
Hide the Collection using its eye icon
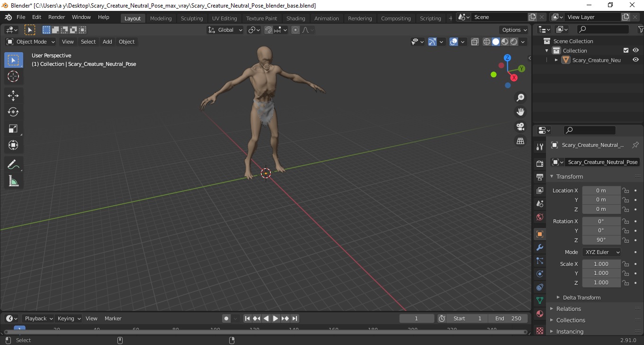(x=635, y=50)
